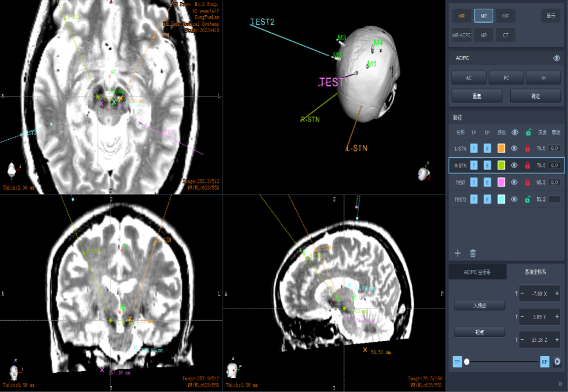
Task: Select the E point marker for L-STN
Action: 487,148
